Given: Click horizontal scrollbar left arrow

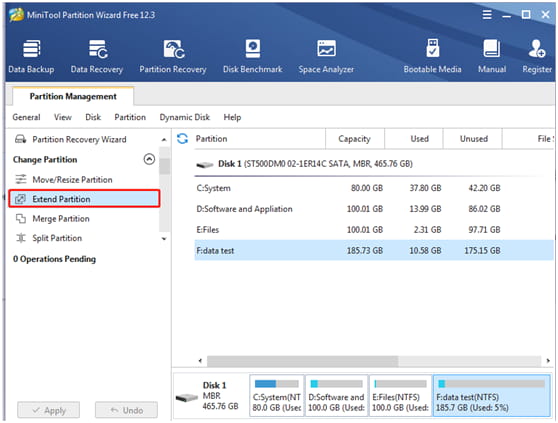Looking at the screenshot, I should point(200,361).
